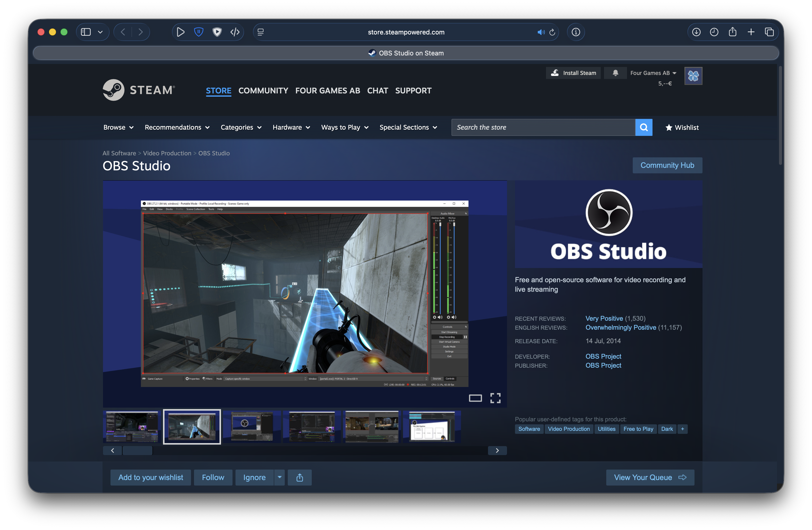Open the code brackets developer extension
The width and height of the screenshot is (812, 530).
(x=235, y=32)
